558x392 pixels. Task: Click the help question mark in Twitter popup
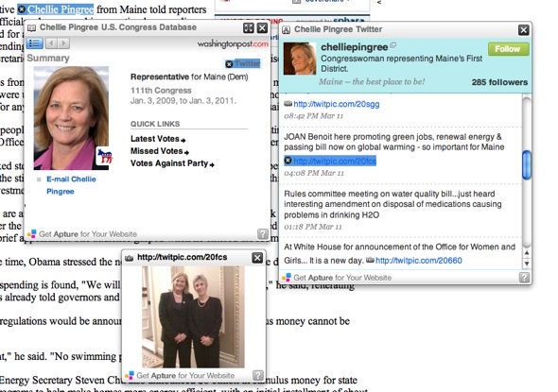tap(524, 278)
